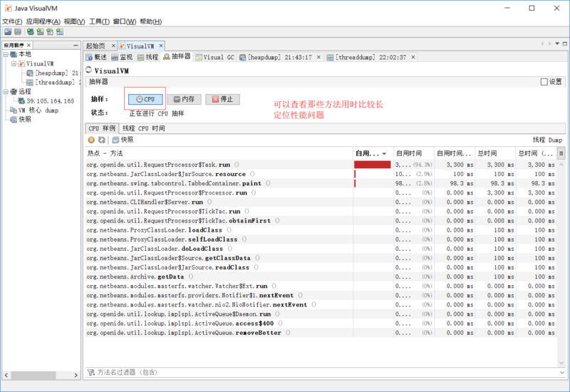Close the 起始页 tab
570x392 pixels.
click(113, 46)
